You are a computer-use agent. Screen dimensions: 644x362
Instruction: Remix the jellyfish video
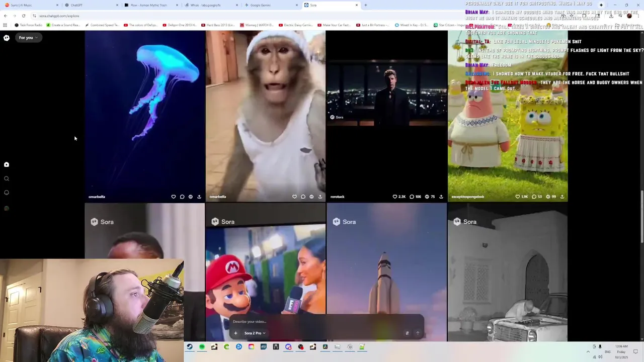[x=190, y=197]
